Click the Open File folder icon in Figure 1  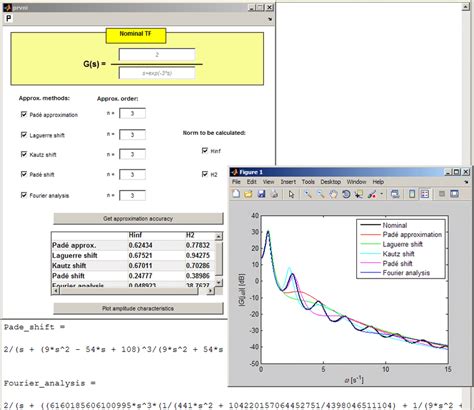click(248, 194)
